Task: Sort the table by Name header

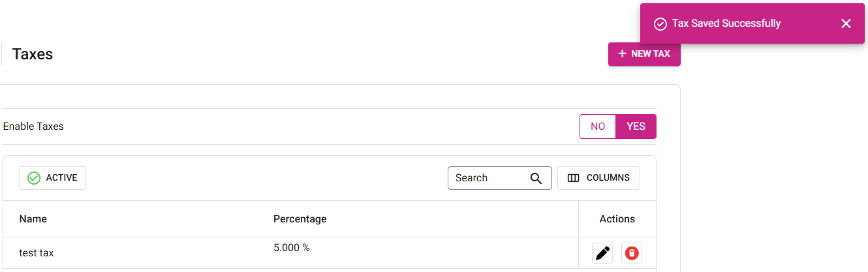Action: click(33, 219)
